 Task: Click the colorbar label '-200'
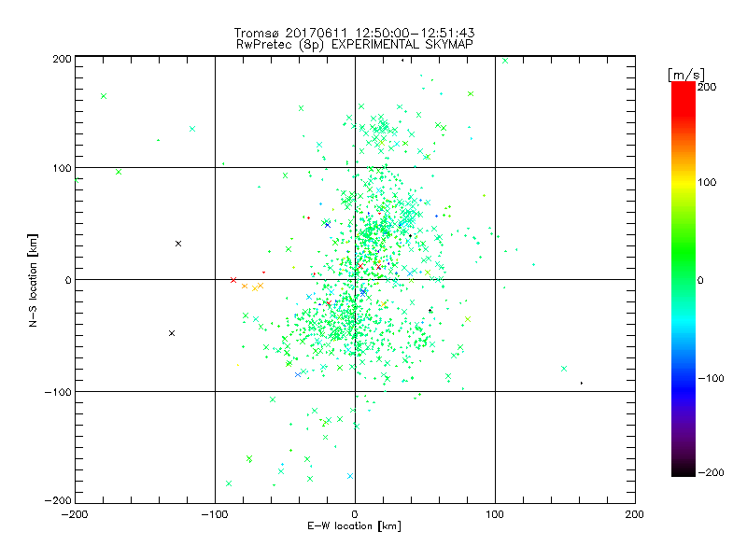(711, 473)
